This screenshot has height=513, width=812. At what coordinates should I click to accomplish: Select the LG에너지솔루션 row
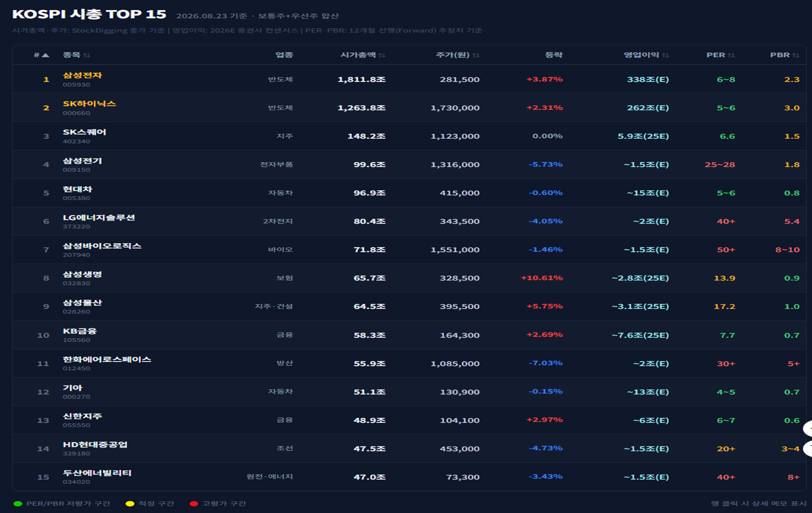(x=409, y=221)
